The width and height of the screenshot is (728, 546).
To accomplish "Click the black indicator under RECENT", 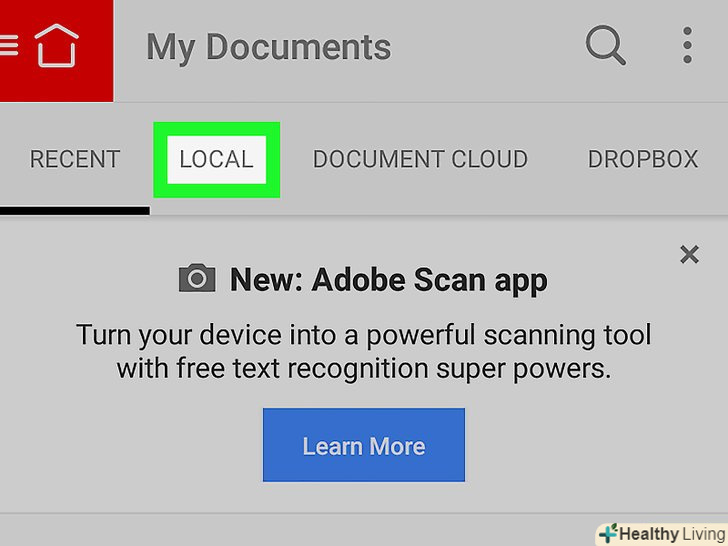I will (75, 210).
